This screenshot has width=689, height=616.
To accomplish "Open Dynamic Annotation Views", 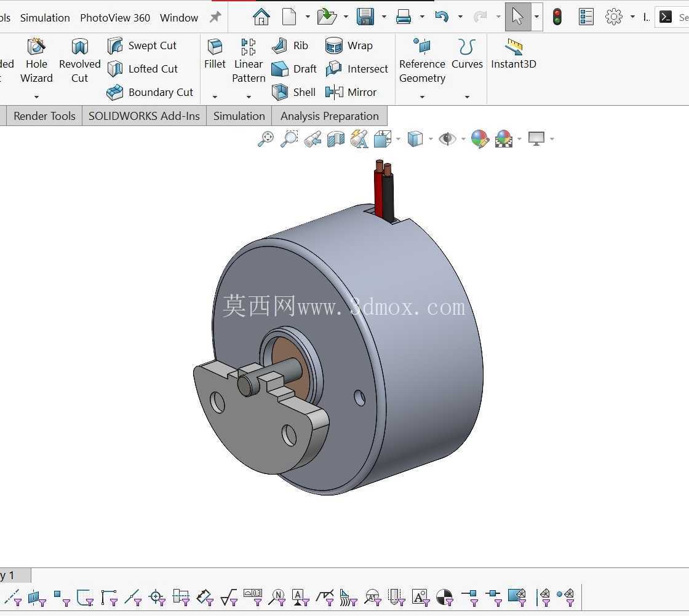I will click(x=359, y=139).
